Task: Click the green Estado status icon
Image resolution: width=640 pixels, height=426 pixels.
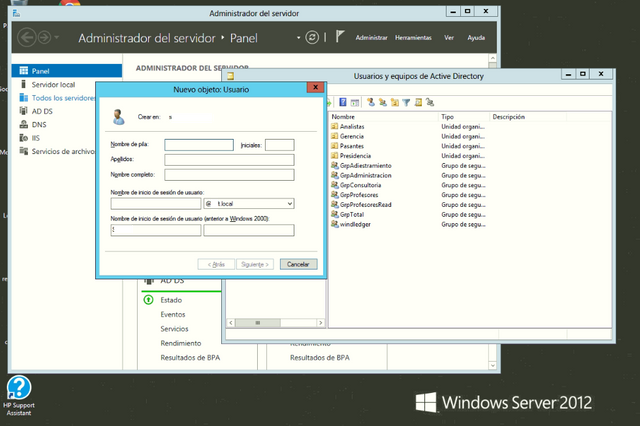Action: (x=149, y=300)
